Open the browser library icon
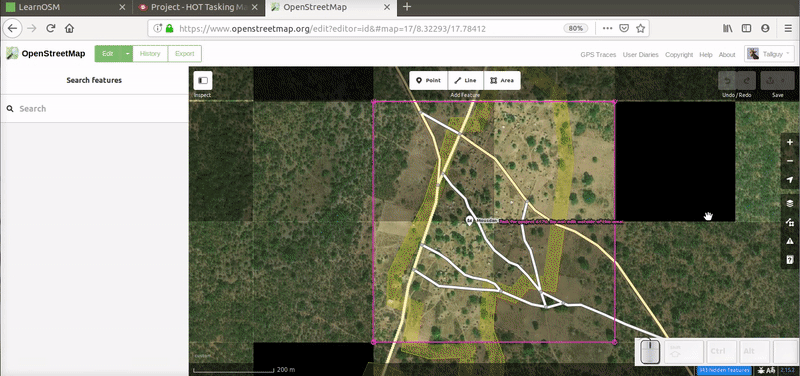This screenshot has height=376, width=800. click(x=728, y=29)
